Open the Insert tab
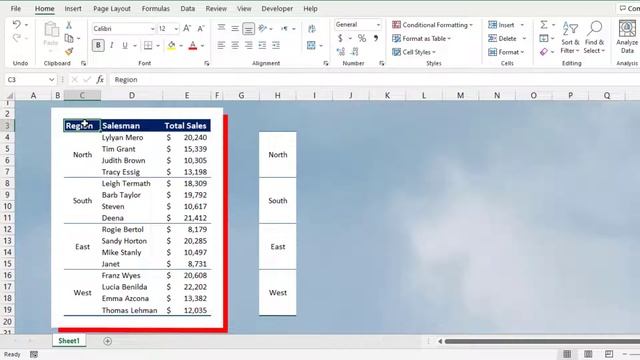 (73, 9)
